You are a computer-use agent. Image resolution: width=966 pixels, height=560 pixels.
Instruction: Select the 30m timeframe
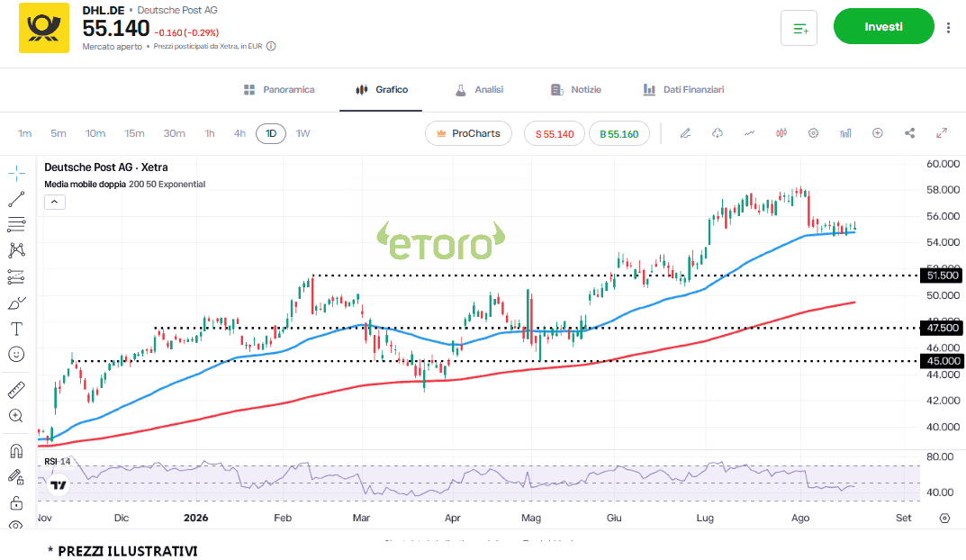click(175, 133)
